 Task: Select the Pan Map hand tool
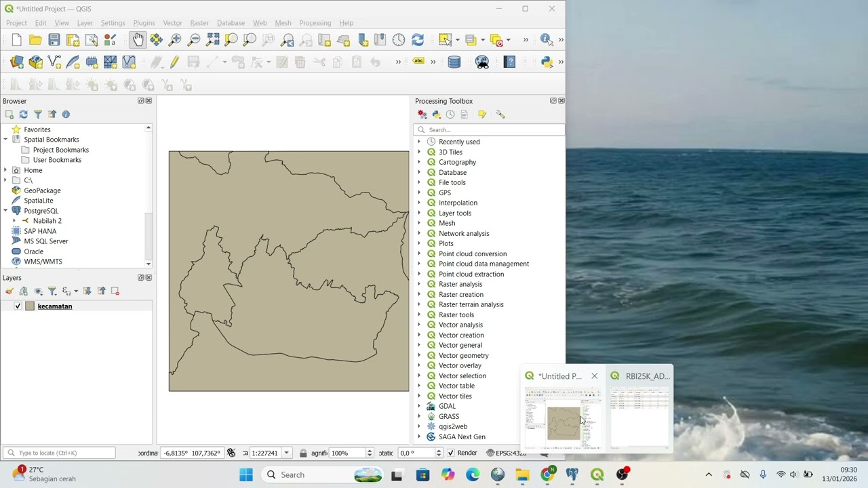tap(138, 40)
